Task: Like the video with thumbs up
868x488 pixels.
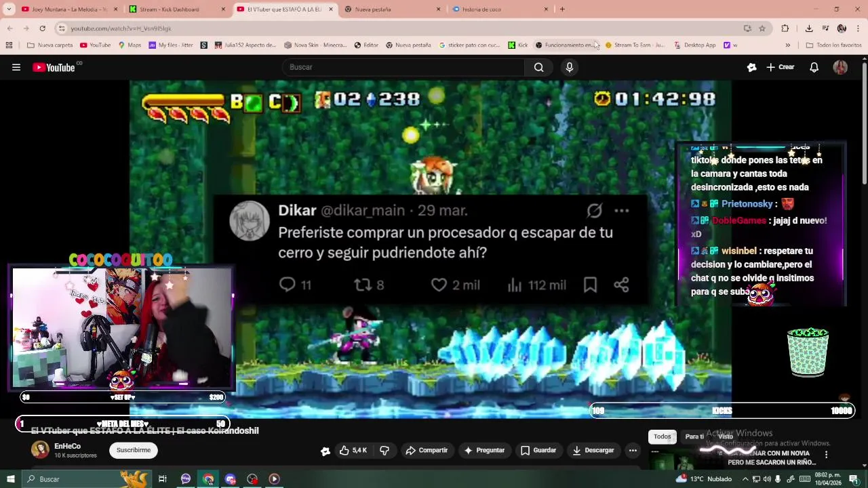Action: [353, 450]
